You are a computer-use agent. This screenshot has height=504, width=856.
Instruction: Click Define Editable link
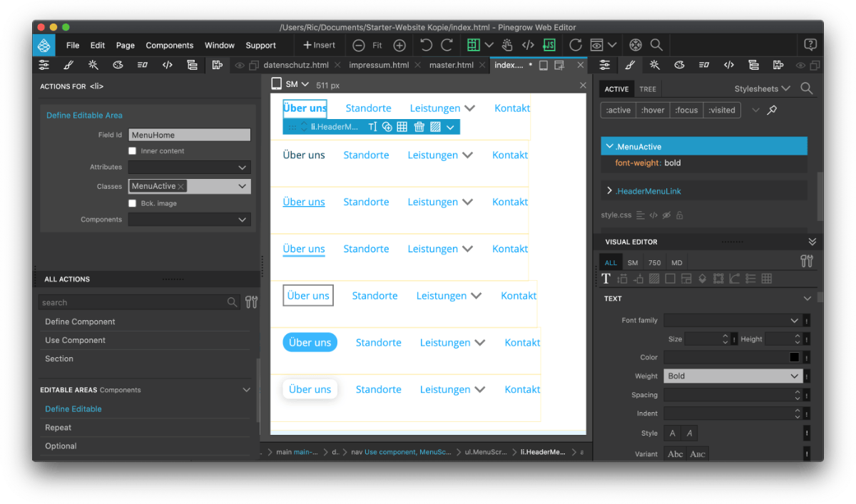pyautogui.click(x=73, y=409)
